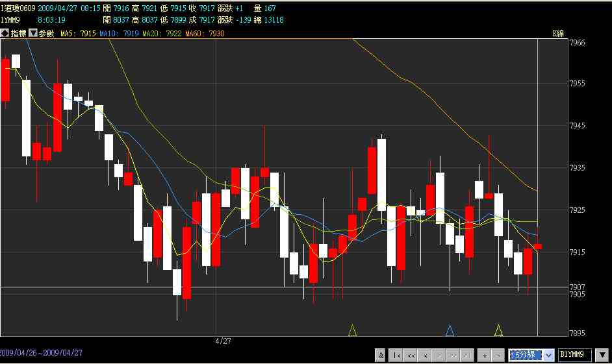
Task: Click the 指標 label
Action: [19, 34]
